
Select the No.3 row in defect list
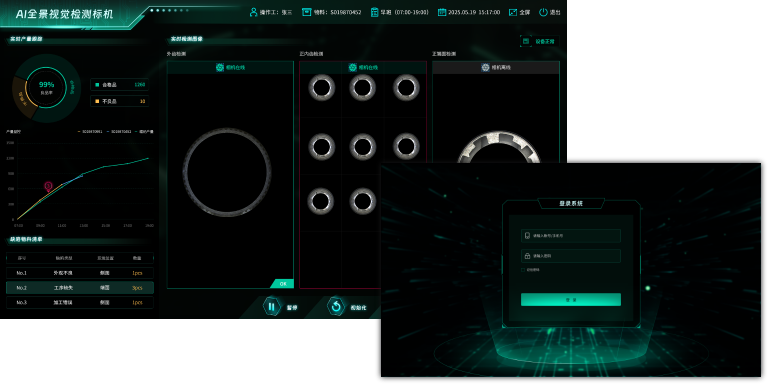[x=80, y=303]
